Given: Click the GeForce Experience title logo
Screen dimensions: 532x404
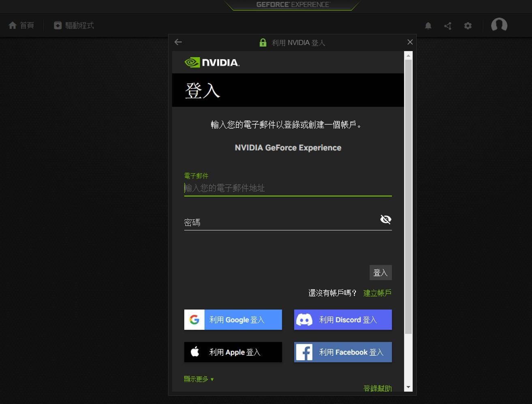Looking at the screenshot, I should (293, 4).
